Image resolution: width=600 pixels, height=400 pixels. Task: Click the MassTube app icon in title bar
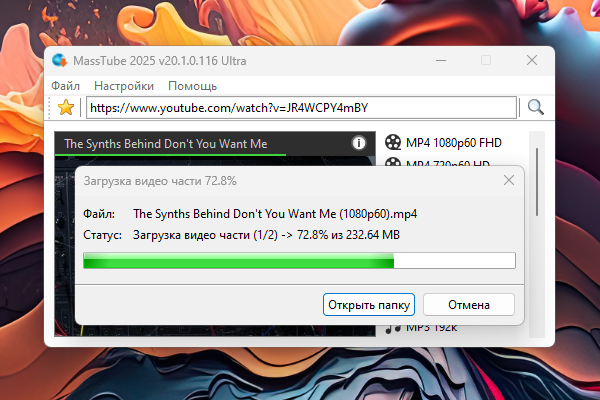(60, 60)
